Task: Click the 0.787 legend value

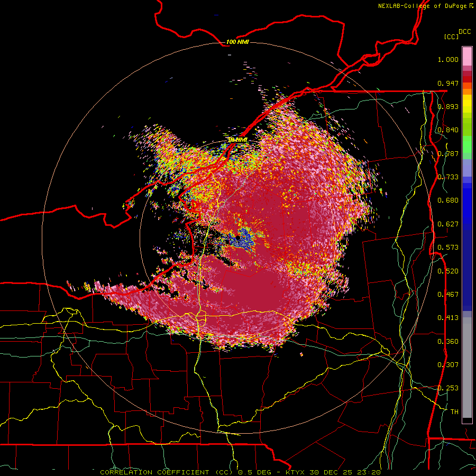Action: (x=448, y=153)
